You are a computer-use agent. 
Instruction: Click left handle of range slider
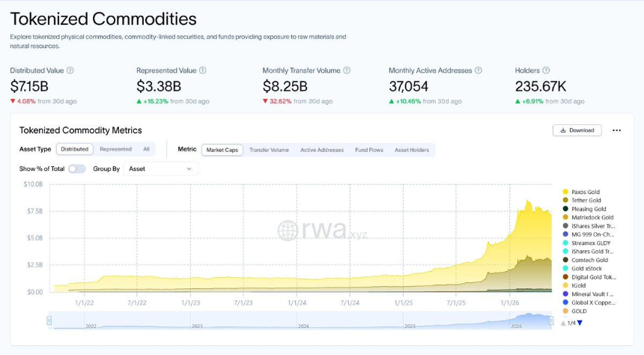pos(49,321)
